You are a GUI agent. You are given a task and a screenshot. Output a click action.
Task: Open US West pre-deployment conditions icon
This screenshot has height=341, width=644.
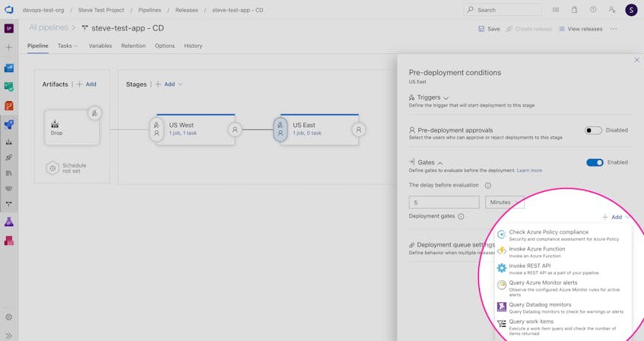point(157,129)
